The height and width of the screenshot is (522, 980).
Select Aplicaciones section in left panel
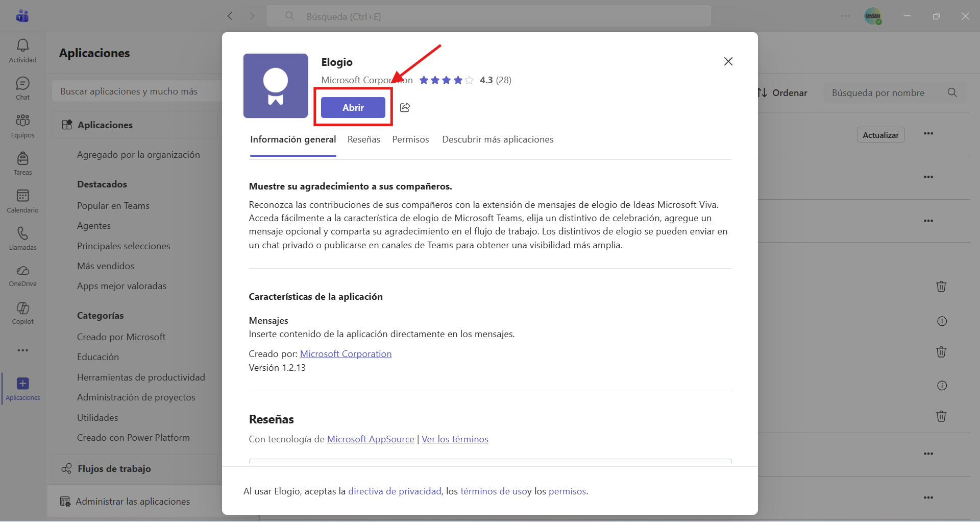(x=135, y=125)
